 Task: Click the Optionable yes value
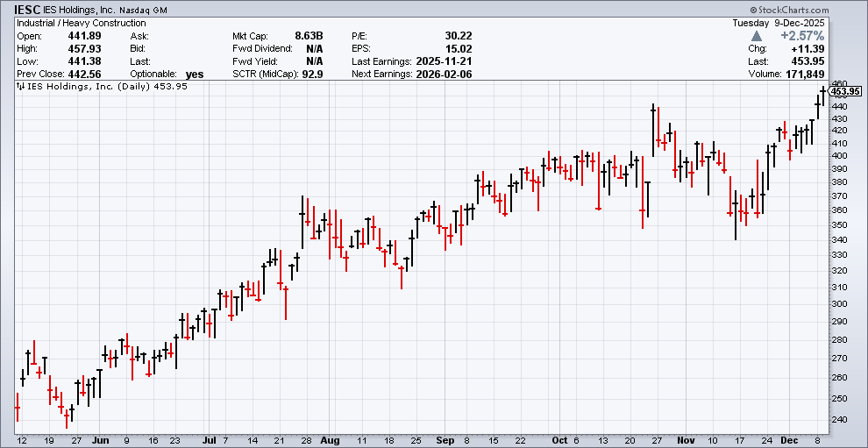tap(194, 75)
